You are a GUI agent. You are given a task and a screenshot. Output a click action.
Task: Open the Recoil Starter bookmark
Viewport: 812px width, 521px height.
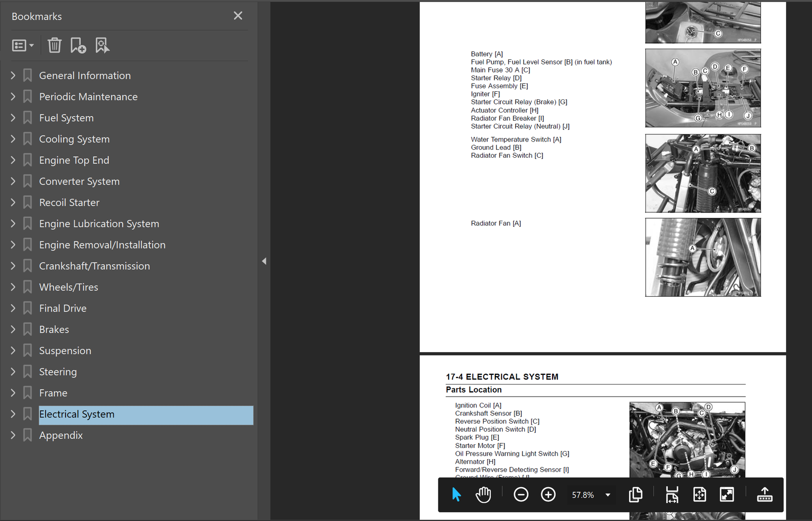[x=69, y=202]
